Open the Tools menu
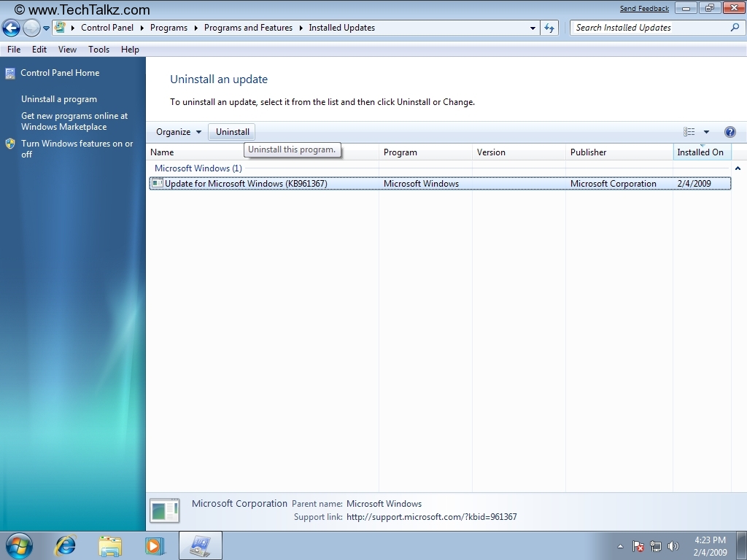The image size is (747, 560). coord(98,50)
